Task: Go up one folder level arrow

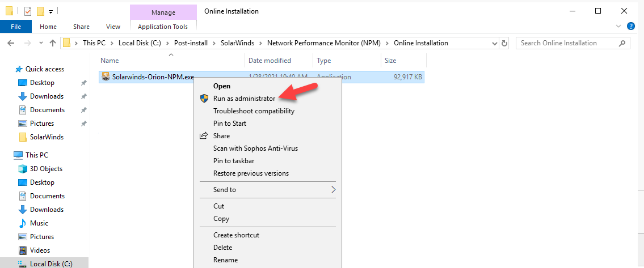Action: [53, 42]
